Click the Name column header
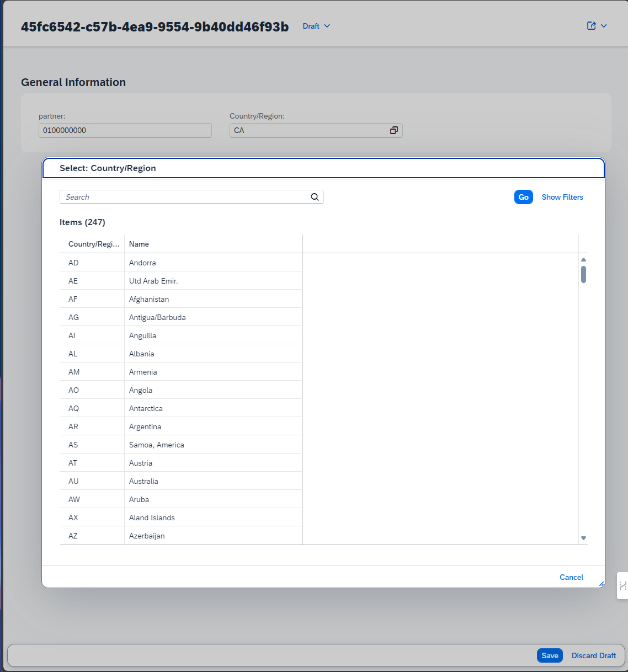628x672 pixels. [x=139, y=244]
